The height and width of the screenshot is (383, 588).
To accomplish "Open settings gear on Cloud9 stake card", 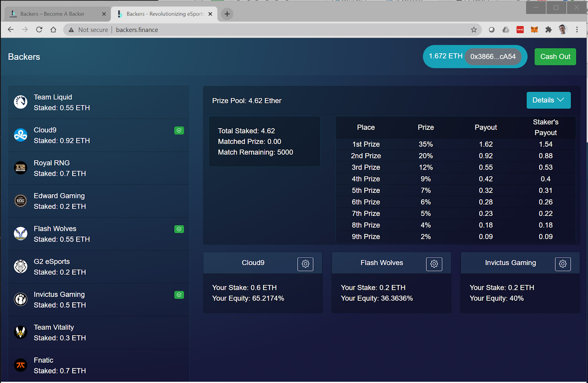I will (305, 264).
